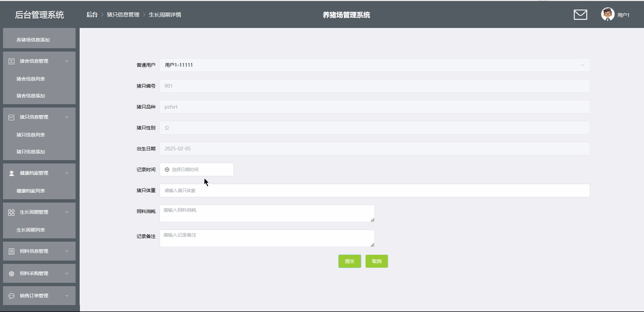Click the green 提交 button

coord(350,261)
